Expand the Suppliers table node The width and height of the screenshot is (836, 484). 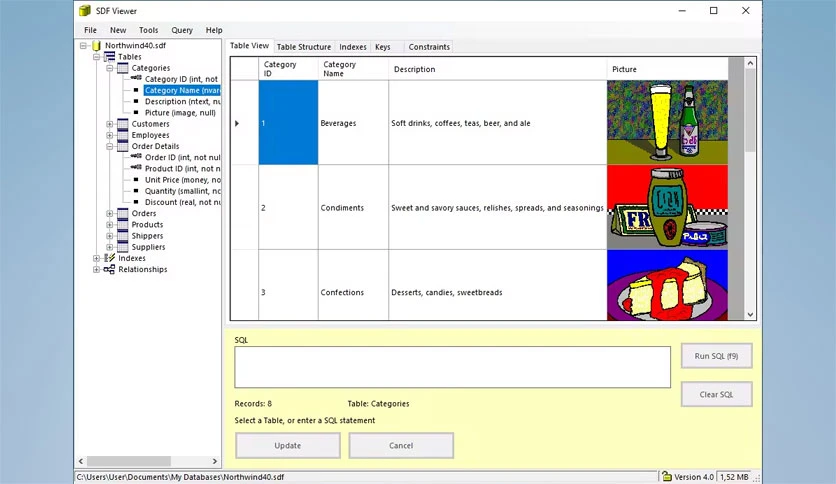point(109,247)
